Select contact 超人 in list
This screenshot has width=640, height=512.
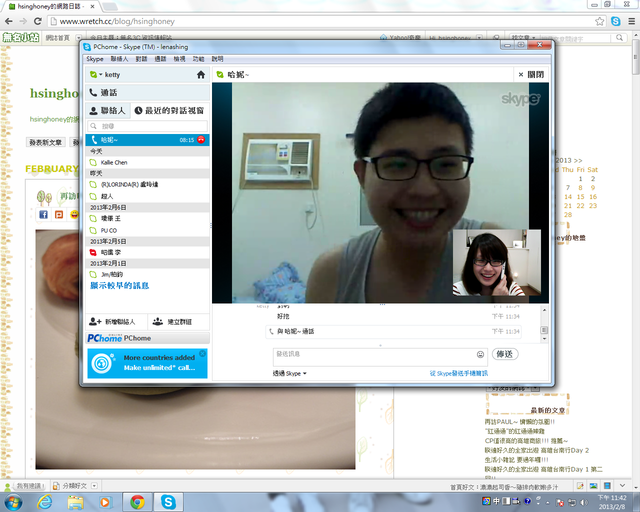pyautogui.click(x=147, y=196)
